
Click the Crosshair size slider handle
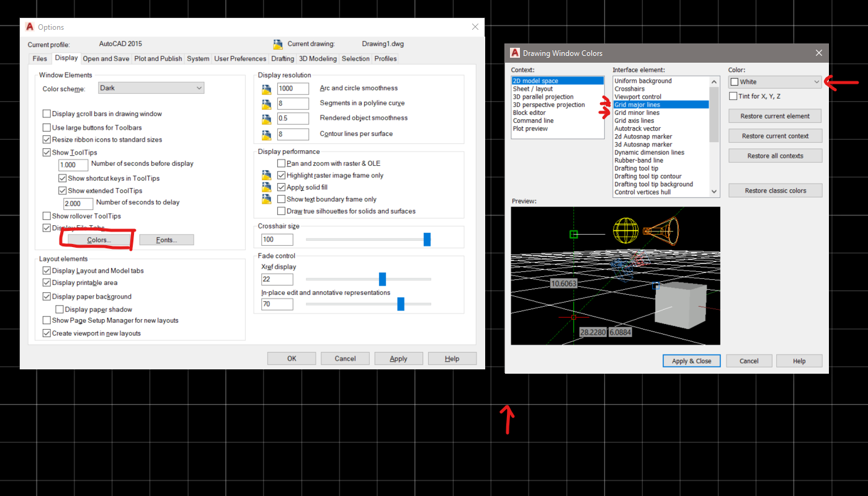(x=427, y=239)
